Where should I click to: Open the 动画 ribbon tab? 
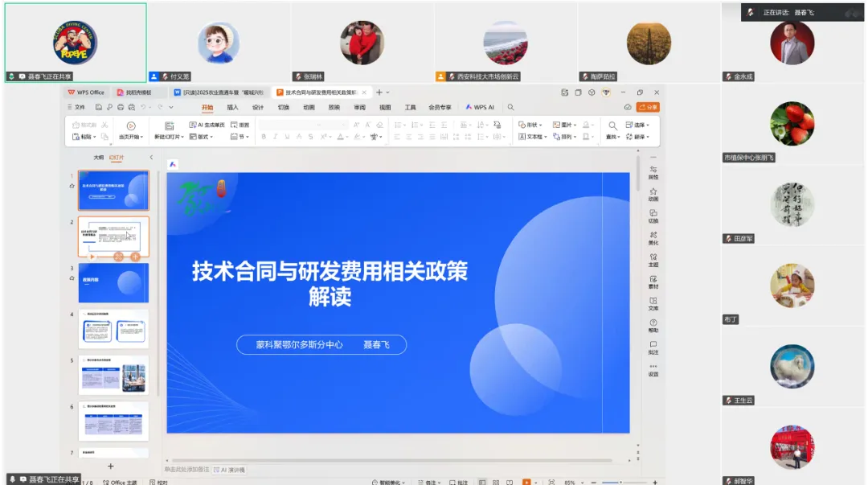tap(309, 107)
